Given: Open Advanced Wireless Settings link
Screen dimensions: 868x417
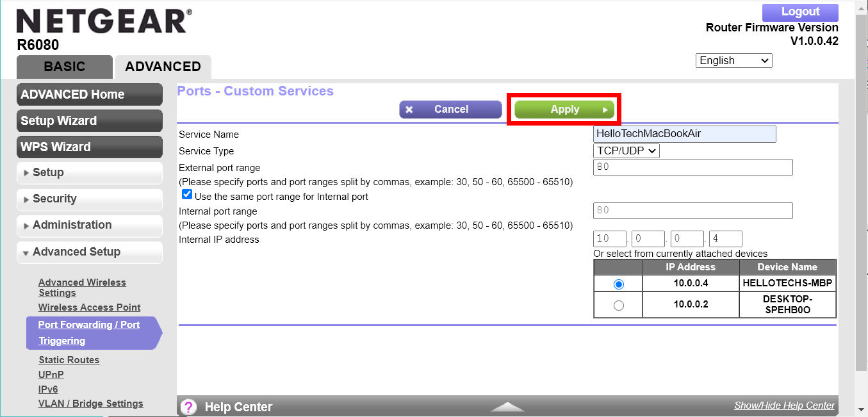Looking at the screenshot, I should (x=82, y=288).
